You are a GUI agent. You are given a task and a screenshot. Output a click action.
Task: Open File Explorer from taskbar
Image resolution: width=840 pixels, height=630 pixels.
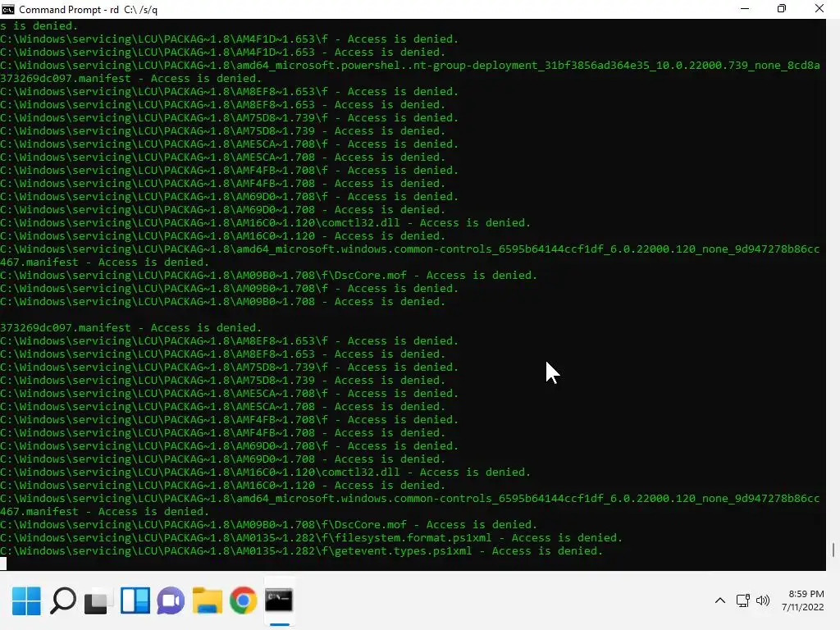[x=208, y=600]
